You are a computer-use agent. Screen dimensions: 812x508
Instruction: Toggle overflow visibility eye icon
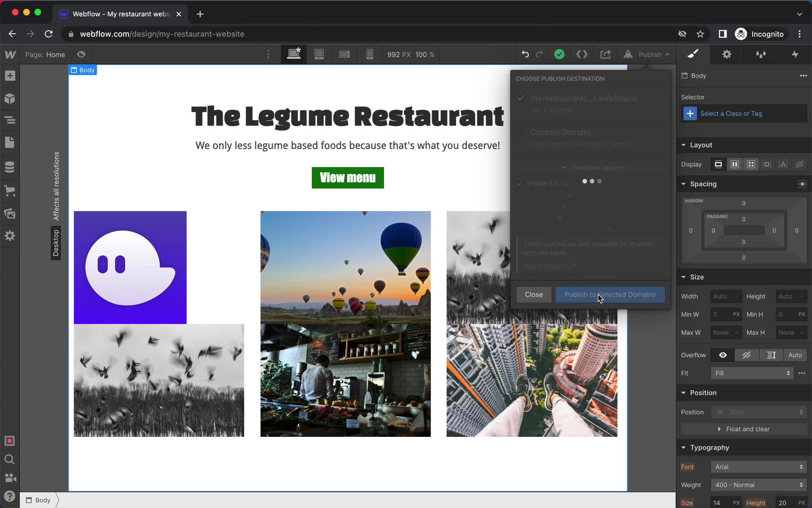[x=724, y=355]
